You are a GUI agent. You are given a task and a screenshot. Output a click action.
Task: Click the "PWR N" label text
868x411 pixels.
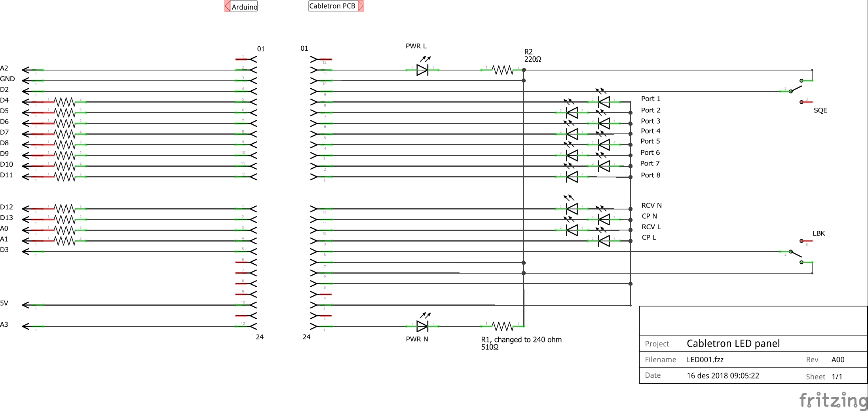point(417,339)
